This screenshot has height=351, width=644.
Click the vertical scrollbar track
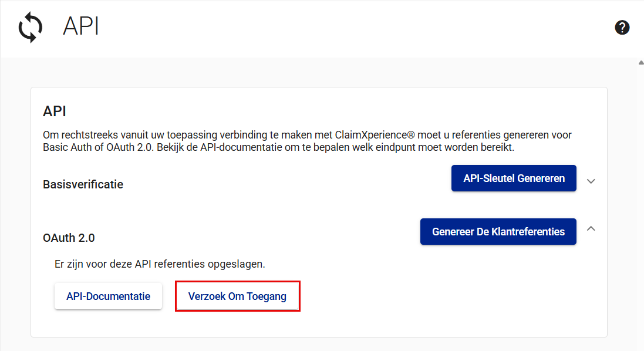(x=640, y=205)
